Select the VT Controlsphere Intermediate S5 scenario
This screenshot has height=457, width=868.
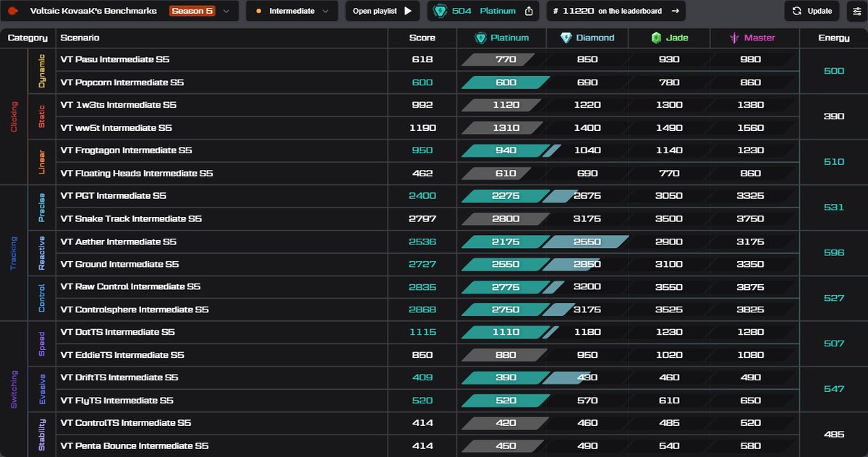[135, 310]
